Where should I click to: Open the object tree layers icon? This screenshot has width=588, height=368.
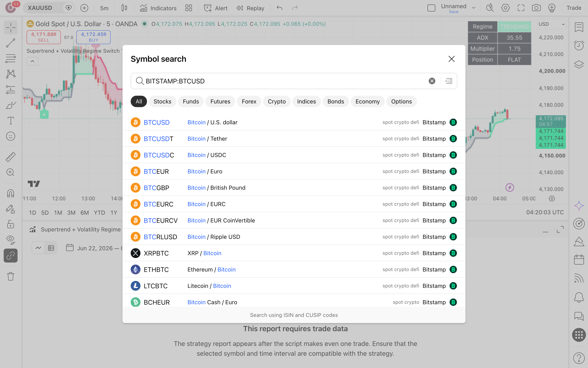(x=579, y=64)
